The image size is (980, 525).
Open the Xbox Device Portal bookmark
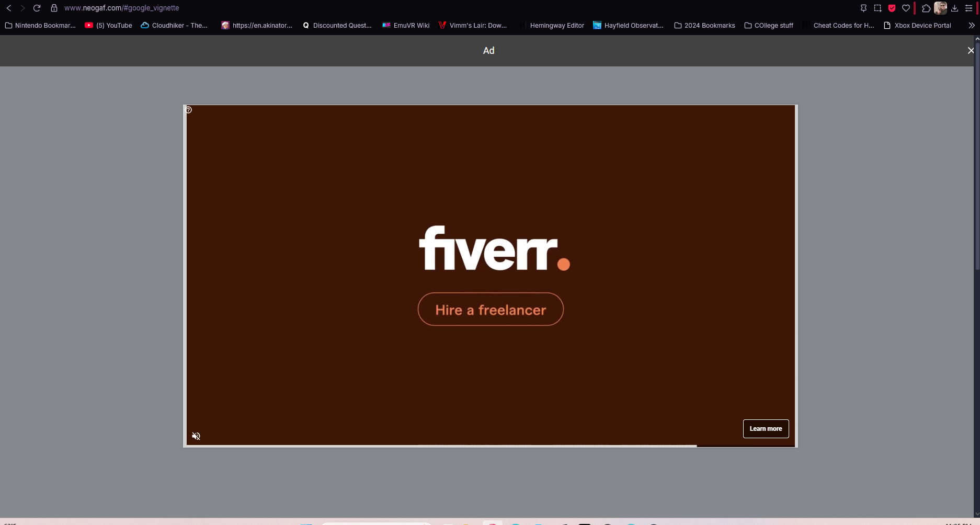tap(917, 25)
